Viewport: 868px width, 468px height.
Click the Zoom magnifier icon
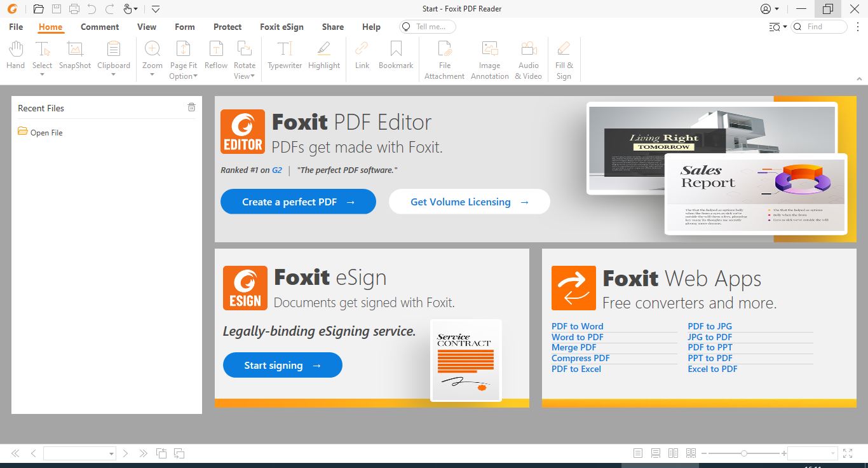coord(153,50)
